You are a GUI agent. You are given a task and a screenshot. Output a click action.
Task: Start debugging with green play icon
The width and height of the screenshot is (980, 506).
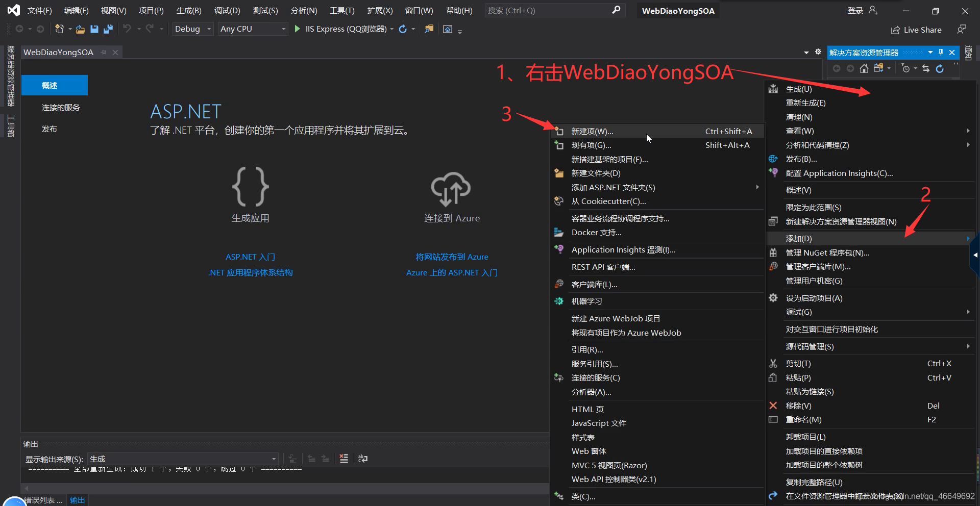[297, 29]
